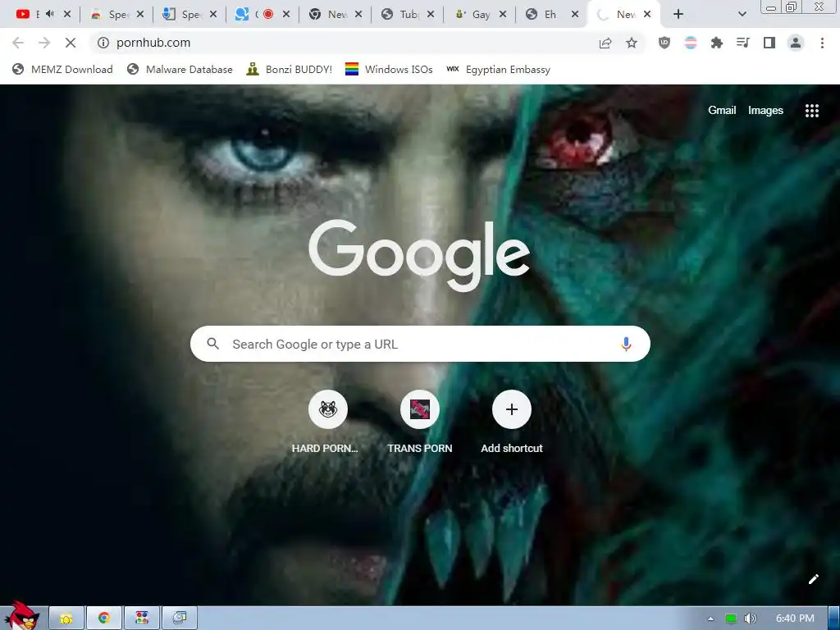Open the Bonzi BUDDY! bookmark

(290, 70)
